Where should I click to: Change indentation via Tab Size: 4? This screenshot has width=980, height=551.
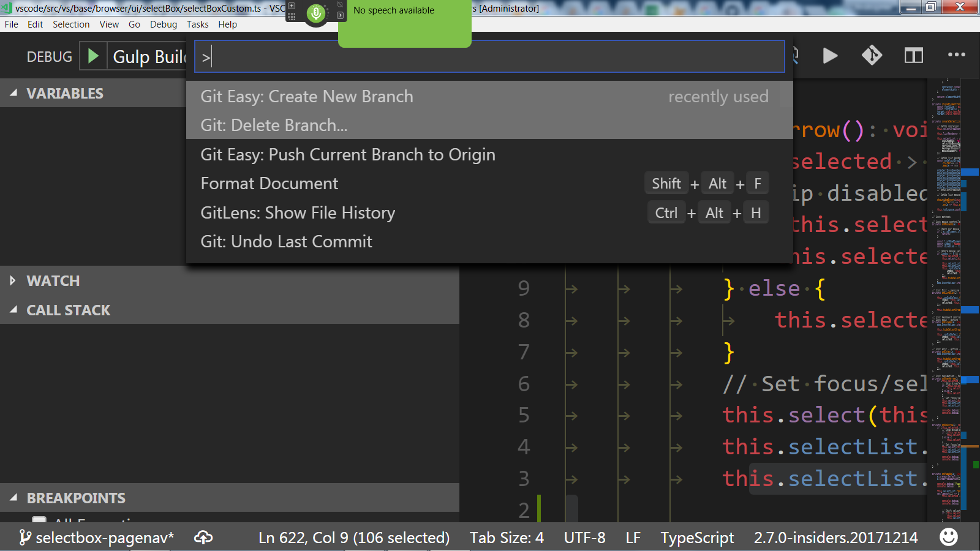click(x=507, y=538)
